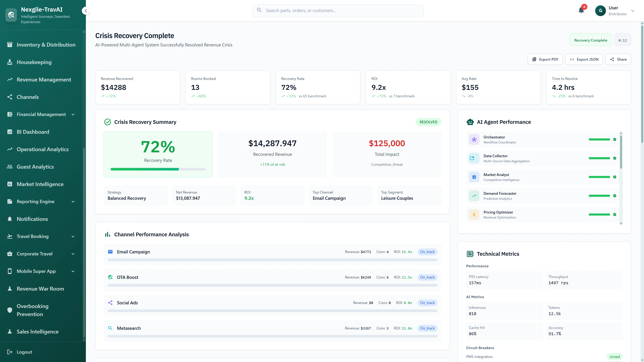Click the Email Campaign envelope icon

(x=110, y=252)
